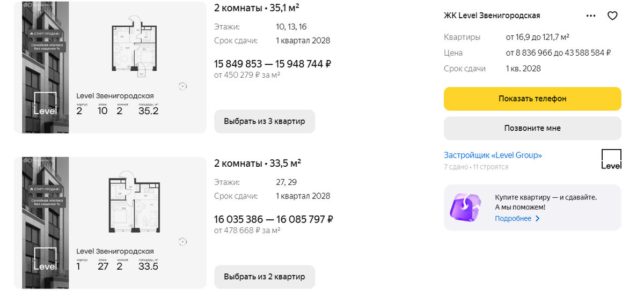This screenshot has height=304, width=644.
Task: Open Выбрать из 3 квартир
Action: tap(265, 121)
